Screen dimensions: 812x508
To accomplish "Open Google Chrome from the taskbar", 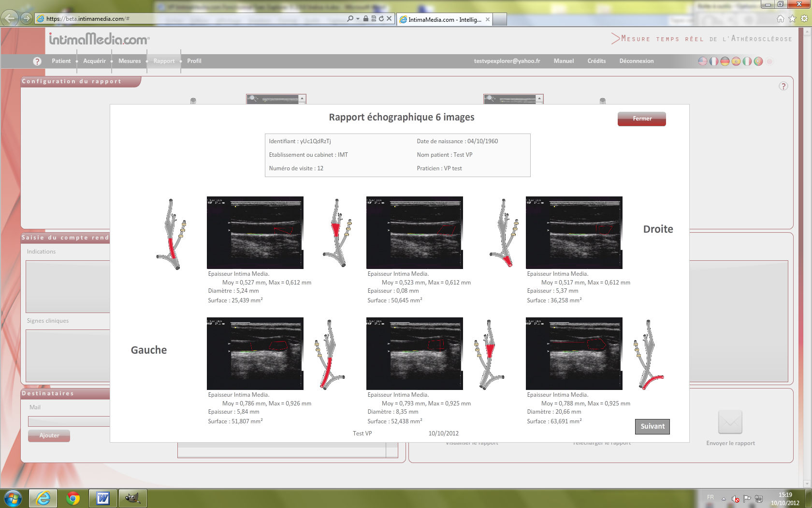I will pyautogui.click(x=73, y=498).
